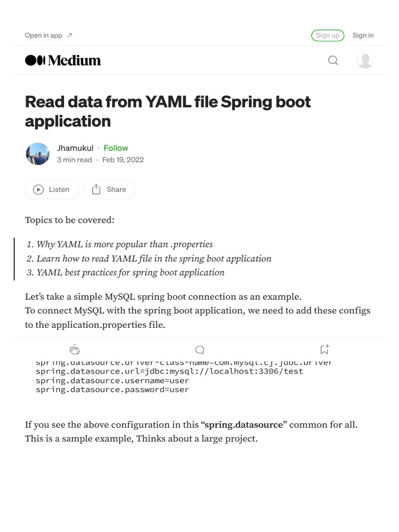This screenshot has width=399, height=532.
Task: Bookmark this story with save icon
Action: (324, 349)
